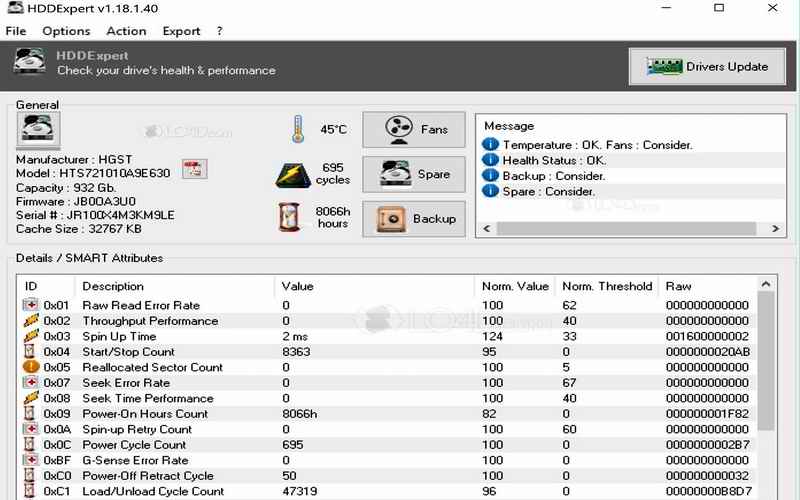The image size is (800, 500).
Task: Click the HDDExpert logo in header banner
Action: point(30,63)
